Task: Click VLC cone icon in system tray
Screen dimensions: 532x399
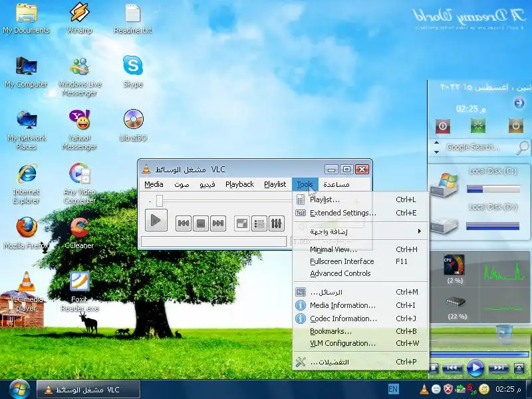Action: pos(424,389)
